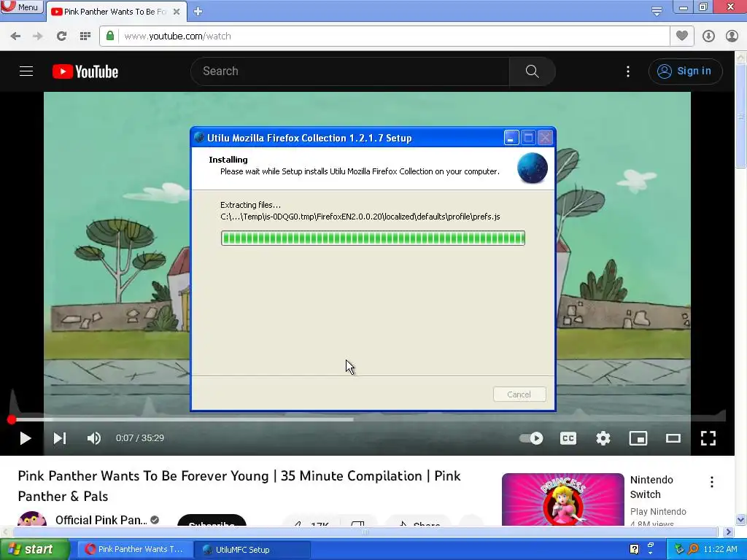Click the secure connection padlock icon
747x560 pixels.
coord(110,36)
